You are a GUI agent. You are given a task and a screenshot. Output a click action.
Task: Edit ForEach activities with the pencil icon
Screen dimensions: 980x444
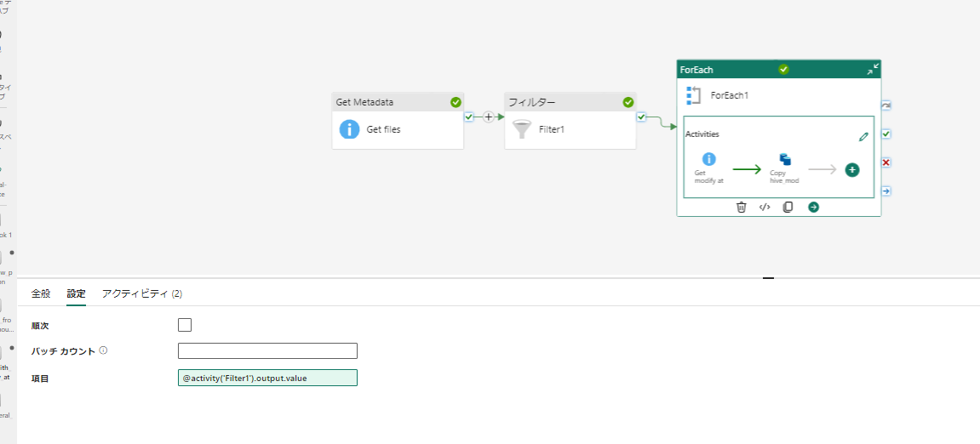point(863,137)
